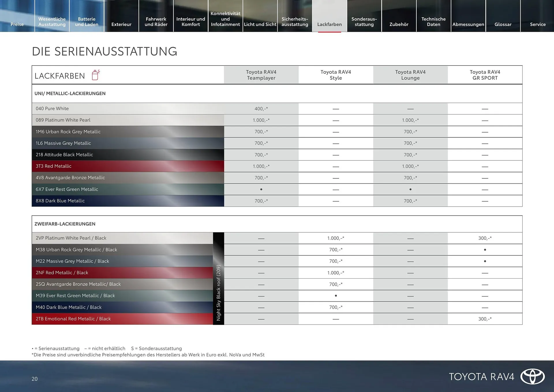Select 2TB Emotional Red Metallic / Black swatch
The width and height of the screenshot is (554, 392).
click(x=122, y=319)
